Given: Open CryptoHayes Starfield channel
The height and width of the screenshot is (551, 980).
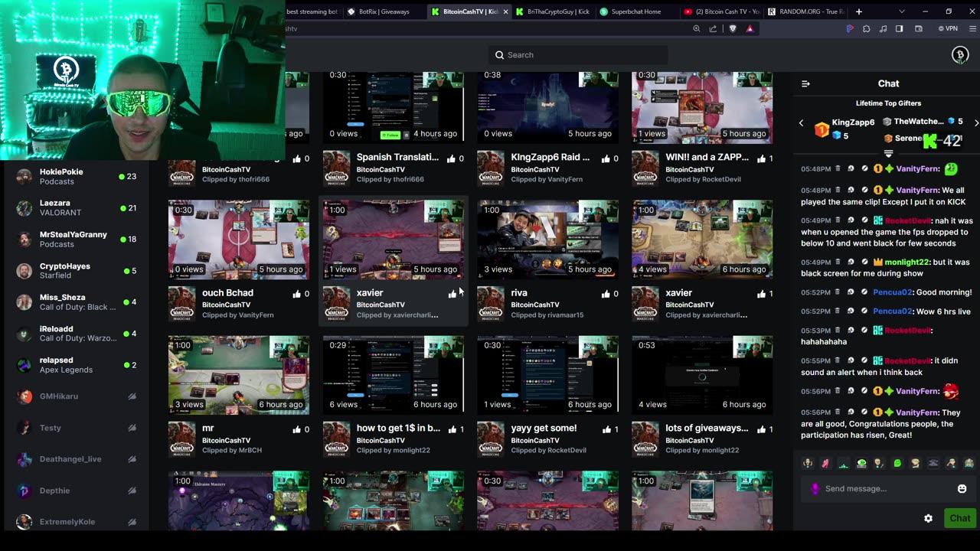Looking at the screenshot, I should [77, 271].
